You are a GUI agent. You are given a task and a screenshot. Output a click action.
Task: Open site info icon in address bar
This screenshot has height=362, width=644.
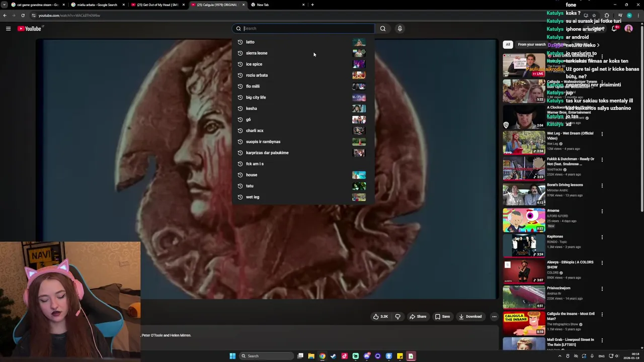coord(34,16)
